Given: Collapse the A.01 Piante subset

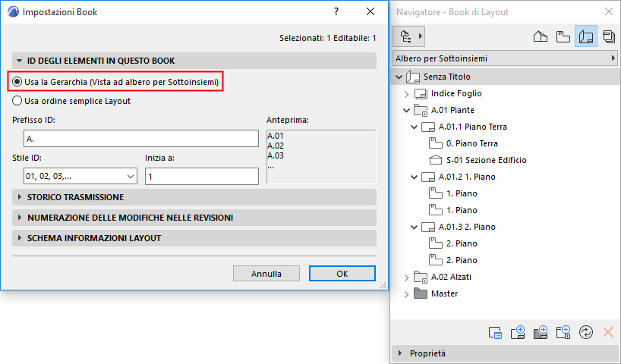Looking at the screenshot, I should pos(406,111).
